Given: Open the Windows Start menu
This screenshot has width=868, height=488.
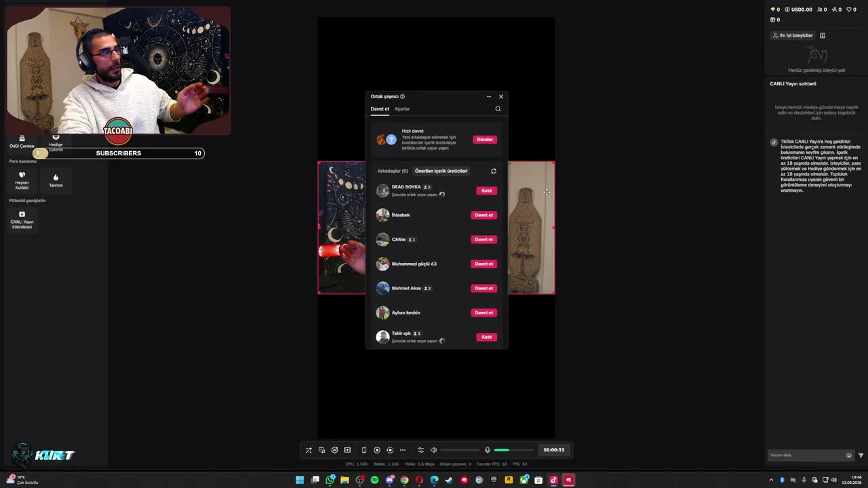Looking at the screenshot, I should coord(300,480).
